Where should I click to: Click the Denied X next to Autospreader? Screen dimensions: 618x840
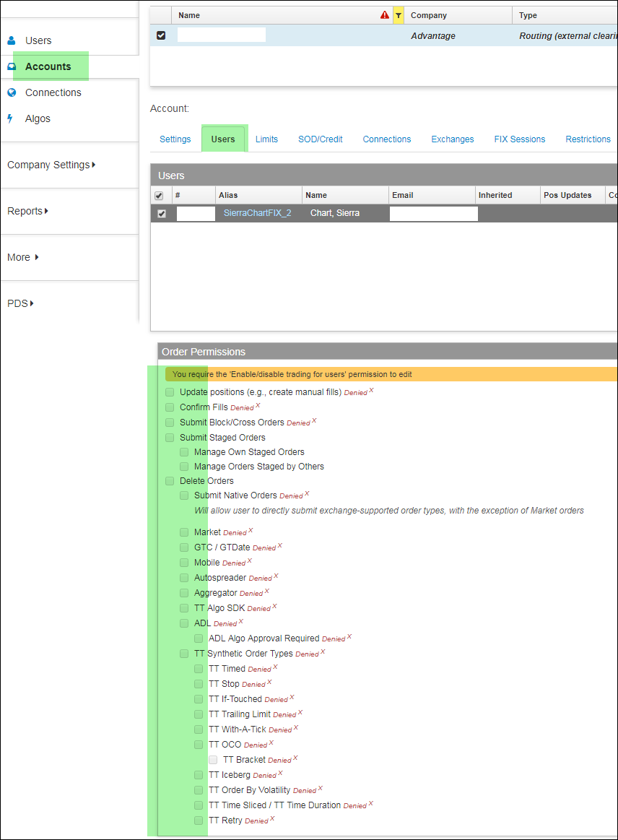pyautogui.click(x=264, y=578)
